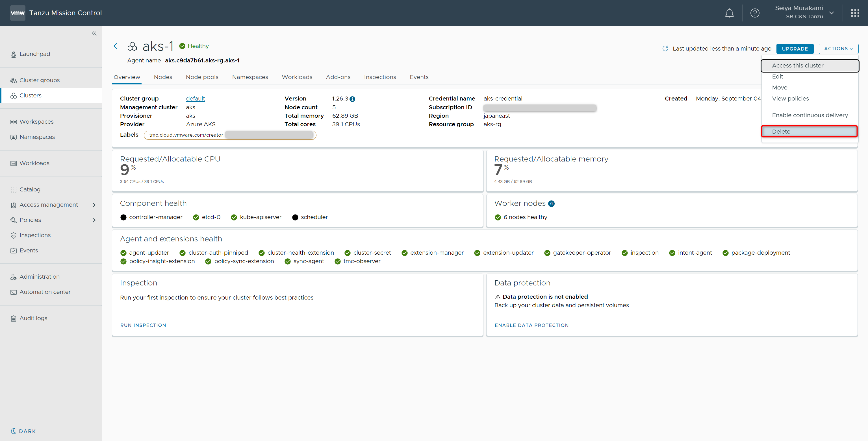The width and height of the screenshot is (868, 441).
Task: Open the help question mark icon
Action: pos(755,13)
